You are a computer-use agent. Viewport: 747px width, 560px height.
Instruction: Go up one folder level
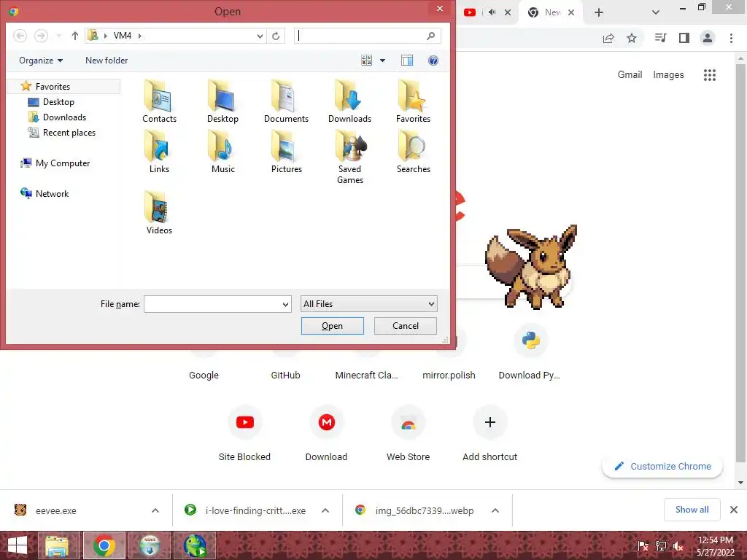pyautogui.click(x=75, y=36)
